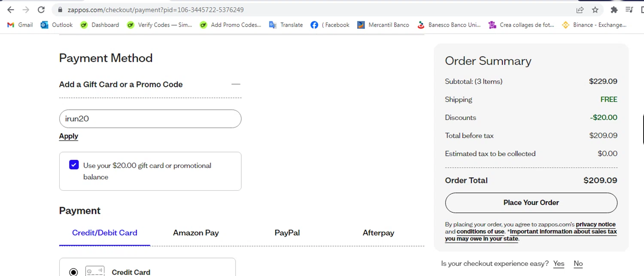Click the promo code field containing irun20

[150, 119]
